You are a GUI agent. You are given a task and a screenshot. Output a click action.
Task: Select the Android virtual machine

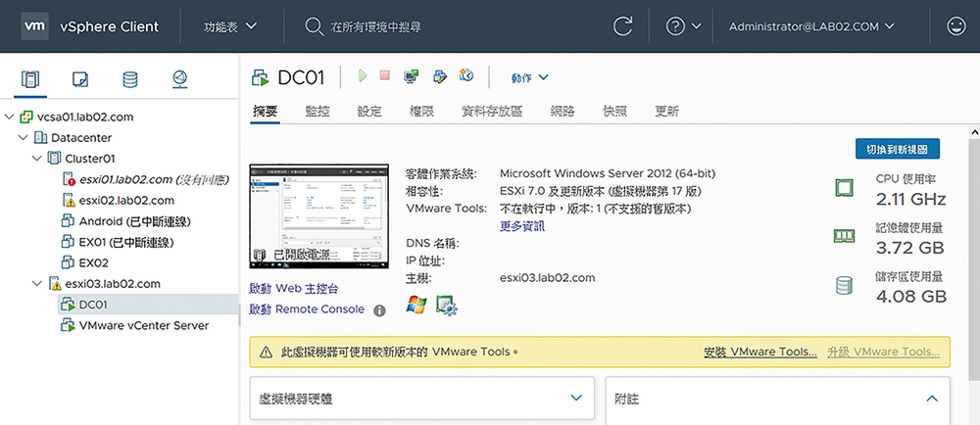[x=134, y=221]
